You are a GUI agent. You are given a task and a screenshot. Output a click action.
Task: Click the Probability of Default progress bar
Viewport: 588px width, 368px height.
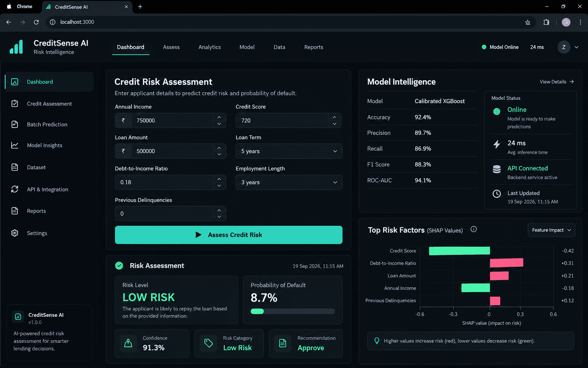293,312
